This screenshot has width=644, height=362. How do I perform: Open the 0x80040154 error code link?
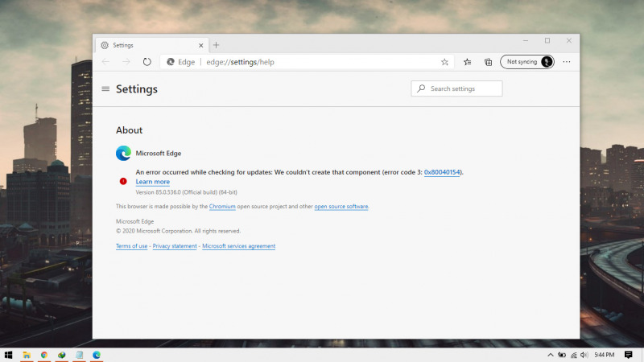point(442,172)
